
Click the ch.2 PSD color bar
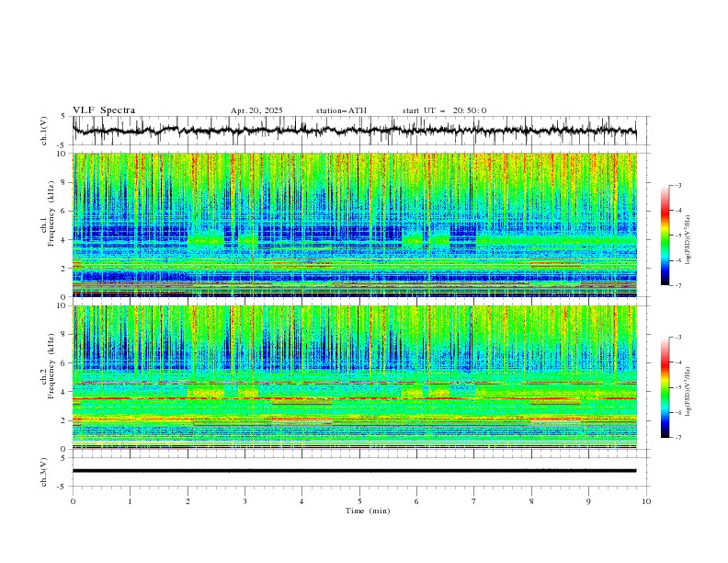[665, 387]
